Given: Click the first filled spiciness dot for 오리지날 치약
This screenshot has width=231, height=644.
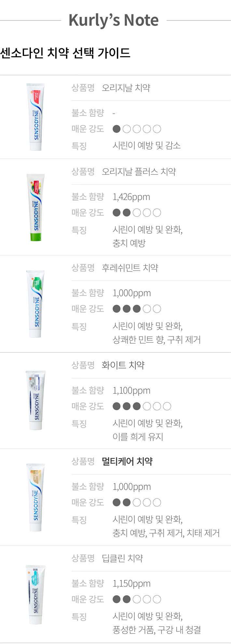Looking at the screenshot, I should tap(116, 129).
